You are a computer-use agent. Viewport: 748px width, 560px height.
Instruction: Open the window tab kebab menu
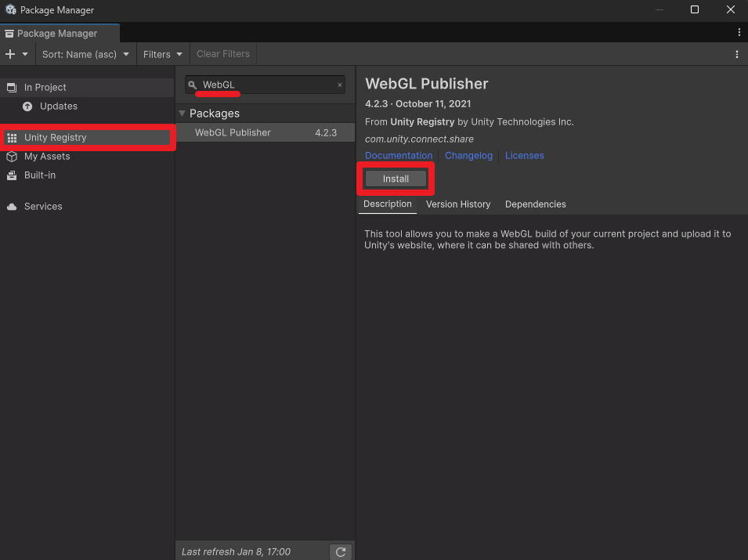(739, 32)
